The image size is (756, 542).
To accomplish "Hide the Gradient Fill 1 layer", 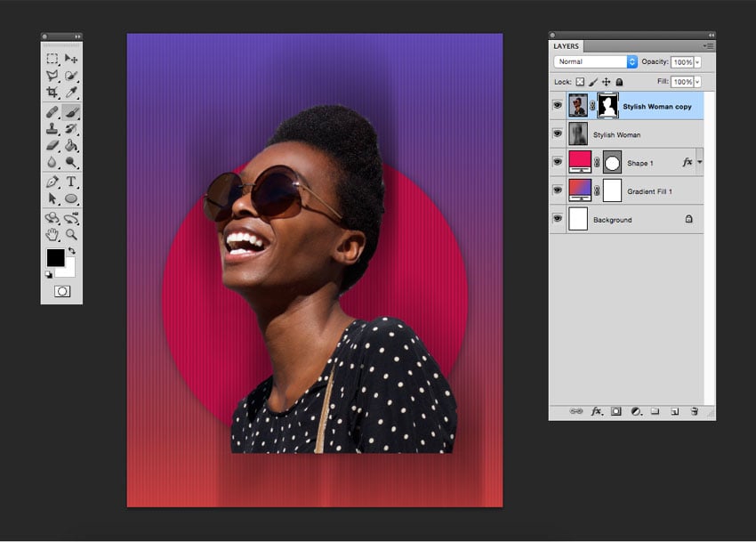I will pyautogui.click(x=558, y=190).
